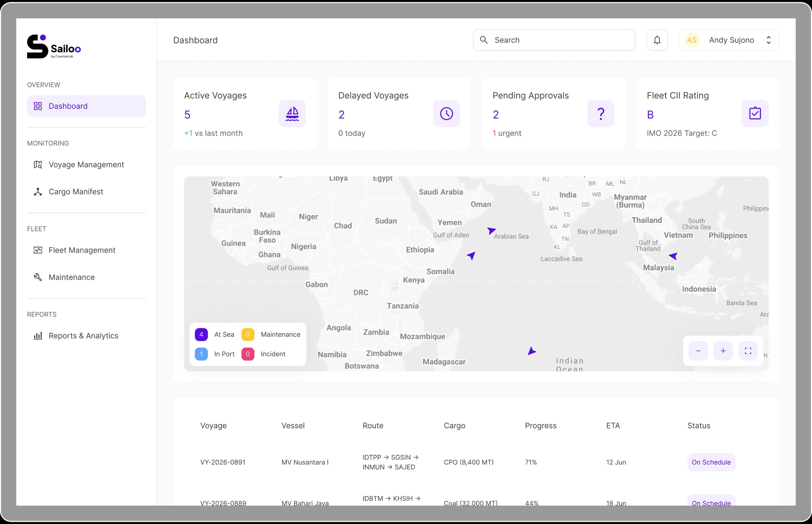Click the Voyage Management map icon
This screenshot has height=524, width=812.
[x=38, y=165]
